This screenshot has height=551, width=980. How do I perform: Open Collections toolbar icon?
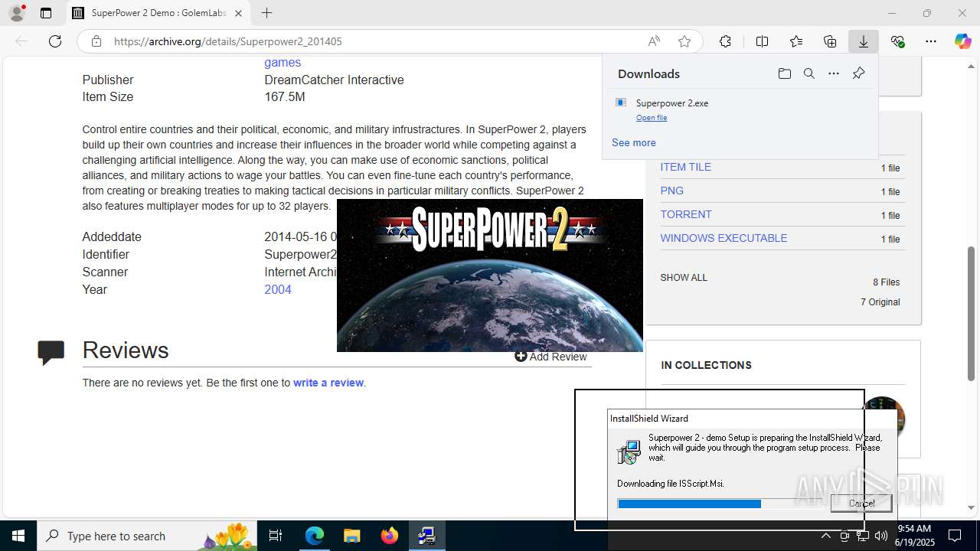pyautogui.click(x=830, y=41)
